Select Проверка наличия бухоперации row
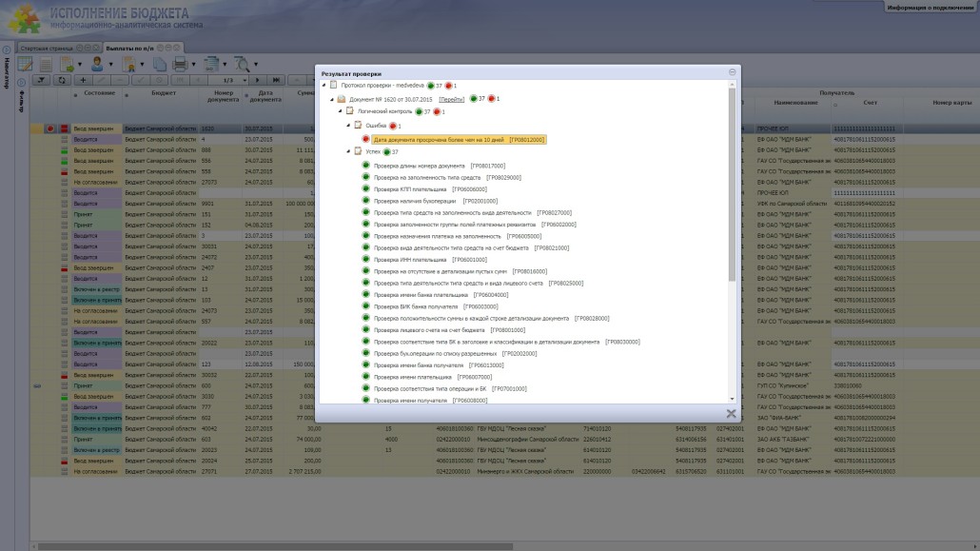Viewport: 980px width, 551px height. click(x=436, y=201)
